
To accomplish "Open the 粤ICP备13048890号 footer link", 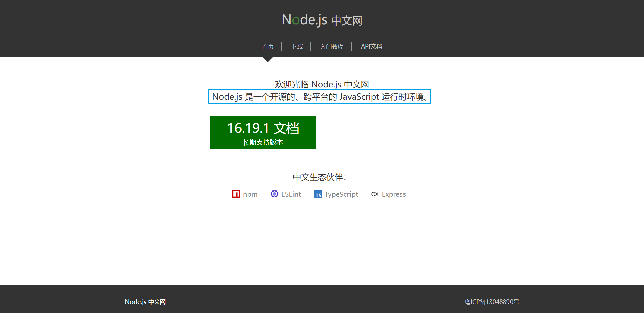I will pyautogui.click(x=492, y=302).
